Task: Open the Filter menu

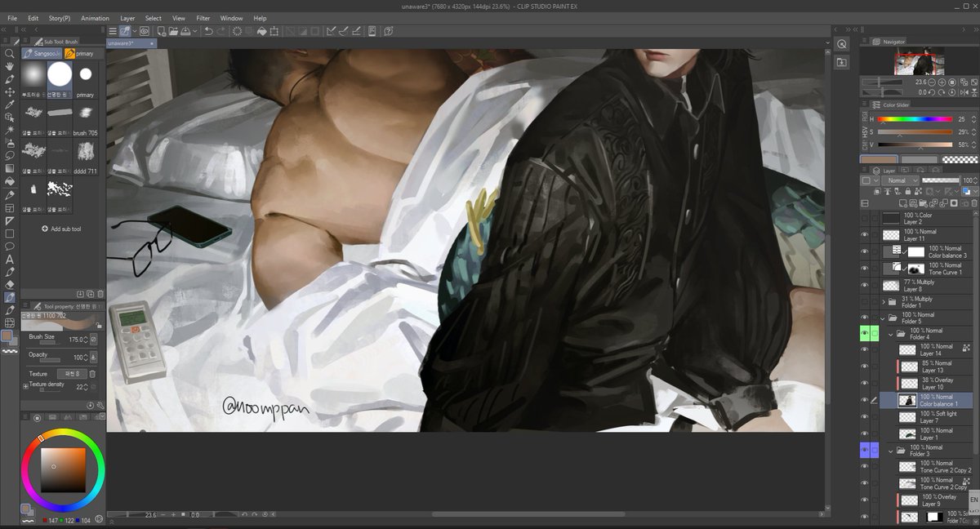Action: click(x=203, y=18)
